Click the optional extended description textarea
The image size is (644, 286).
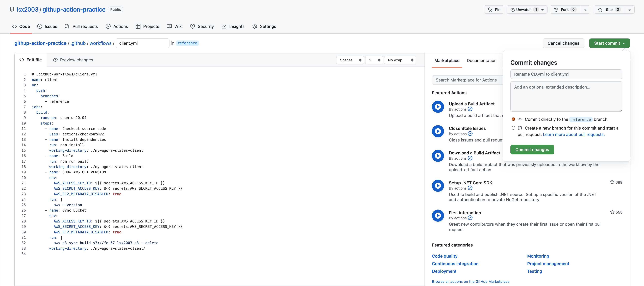pos(566,96)
